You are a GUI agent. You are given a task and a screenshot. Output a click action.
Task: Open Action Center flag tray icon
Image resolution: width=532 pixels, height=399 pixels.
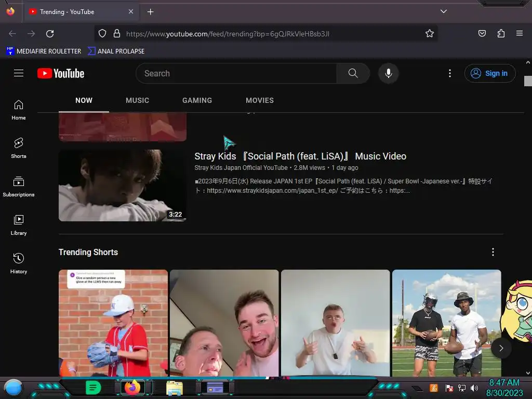click(449, 388)
